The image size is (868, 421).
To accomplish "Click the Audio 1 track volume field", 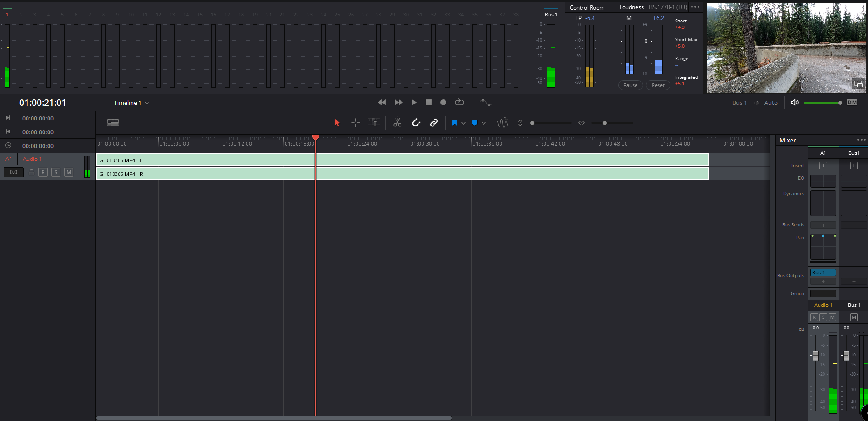I will (x=14, y=172).
